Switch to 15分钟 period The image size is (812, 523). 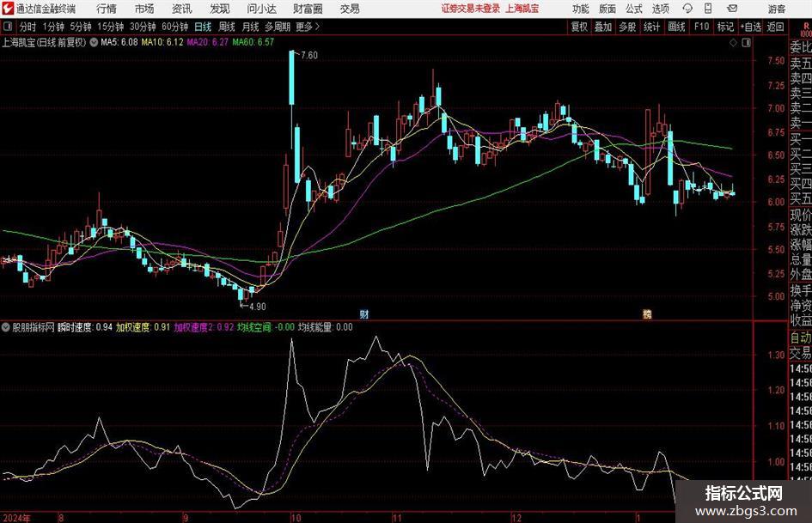tap(111, 27)
